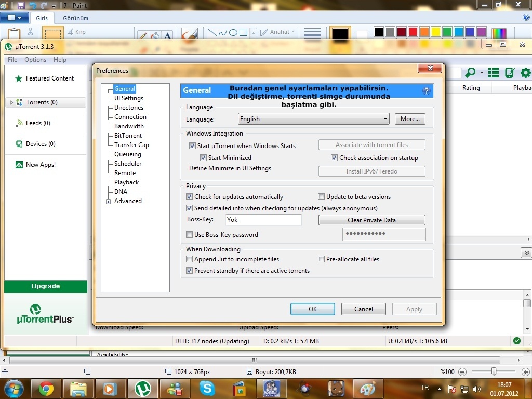The image size is (532, 399).
Task: Toggle Check association on startup
Action: (334, 158)
